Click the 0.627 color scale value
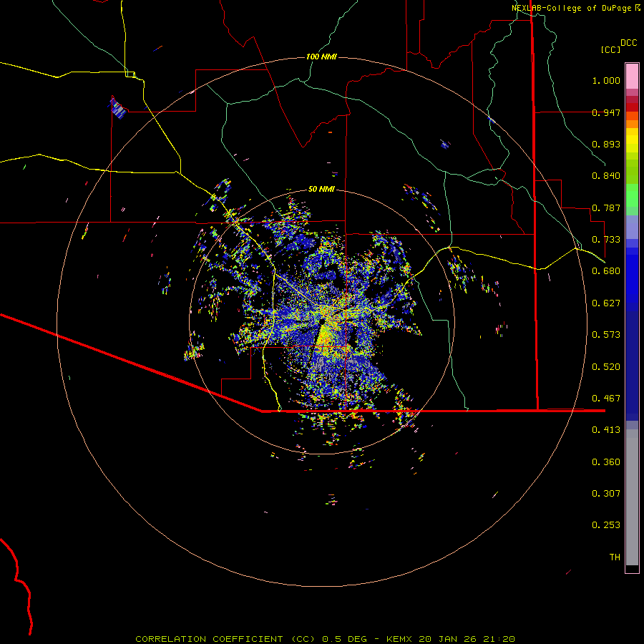The height and width of the screenshot is (644, 644). tap(606, 303)
